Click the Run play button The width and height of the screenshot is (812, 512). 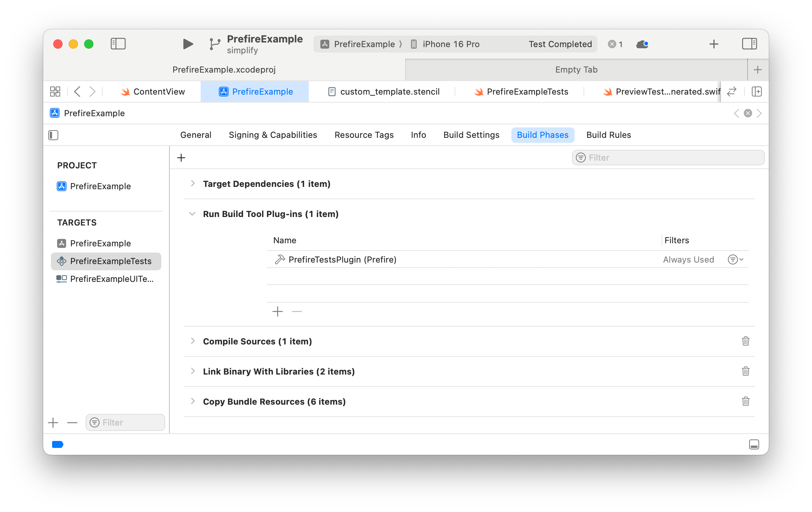(188, 44)
